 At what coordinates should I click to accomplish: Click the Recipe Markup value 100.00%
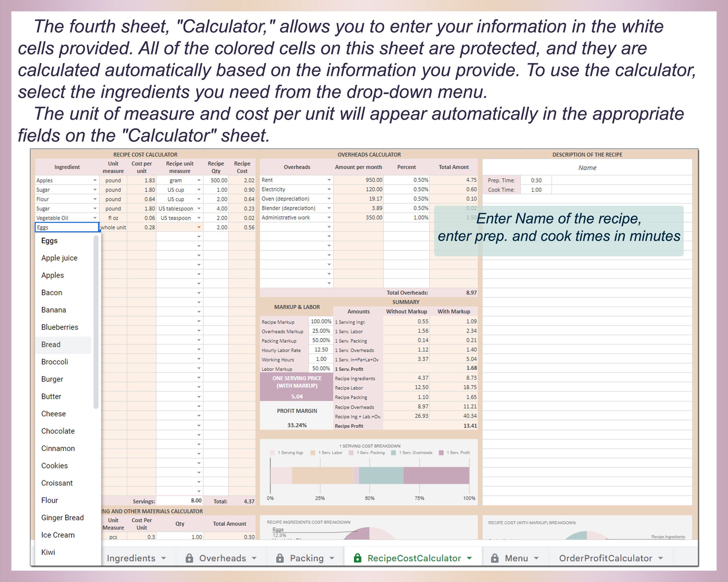(321, 322)
